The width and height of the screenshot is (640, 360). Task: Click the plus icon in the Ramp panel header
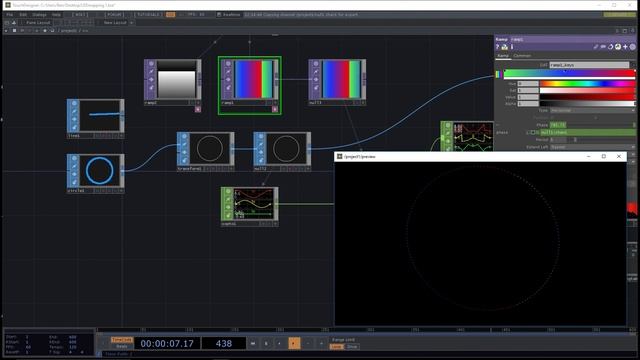625,47
